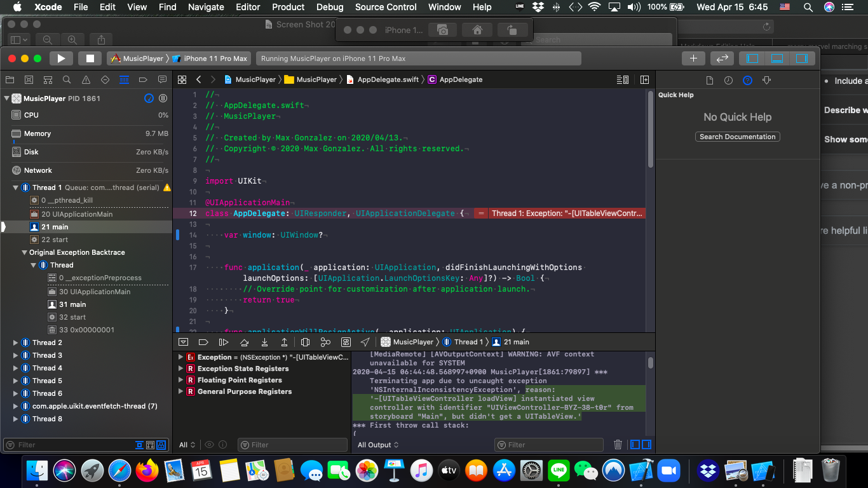The width and height of the screenshot is (868, 488).
Task: Hide the right Inspectors panel
Action: [x=801, y=58]
